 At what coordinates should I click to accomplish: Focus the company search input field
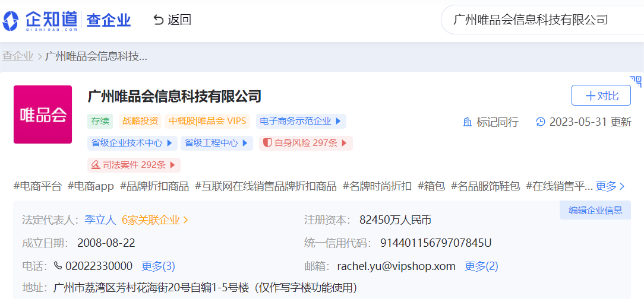[x=542, y=19]
